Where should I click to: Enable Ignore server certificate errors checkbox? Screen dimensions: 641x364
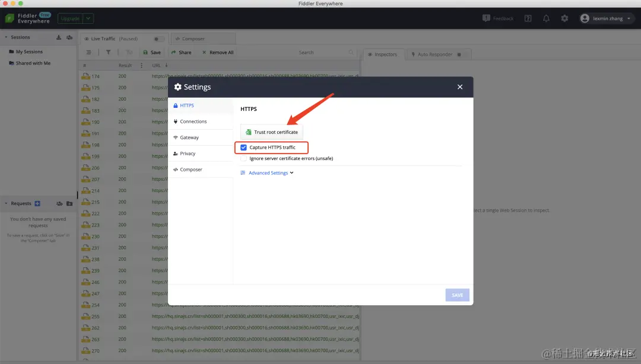tap(244, 158)
